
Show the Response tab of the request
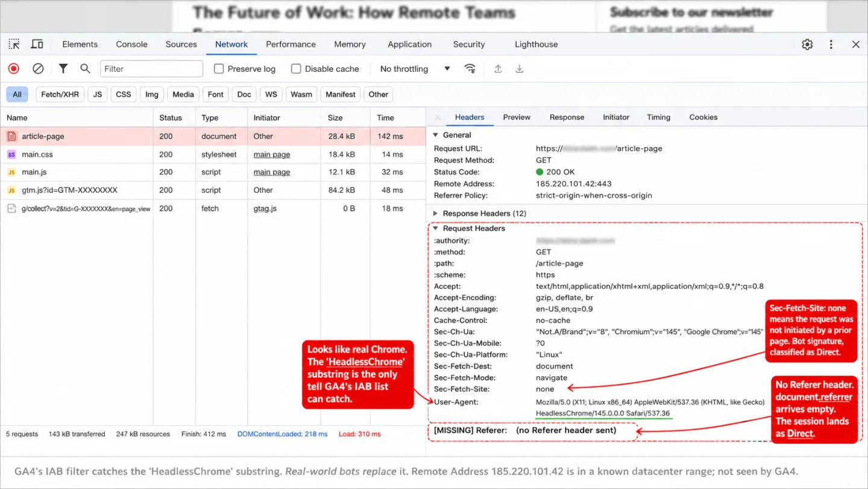pyautogui.click(x=567, y=117)
